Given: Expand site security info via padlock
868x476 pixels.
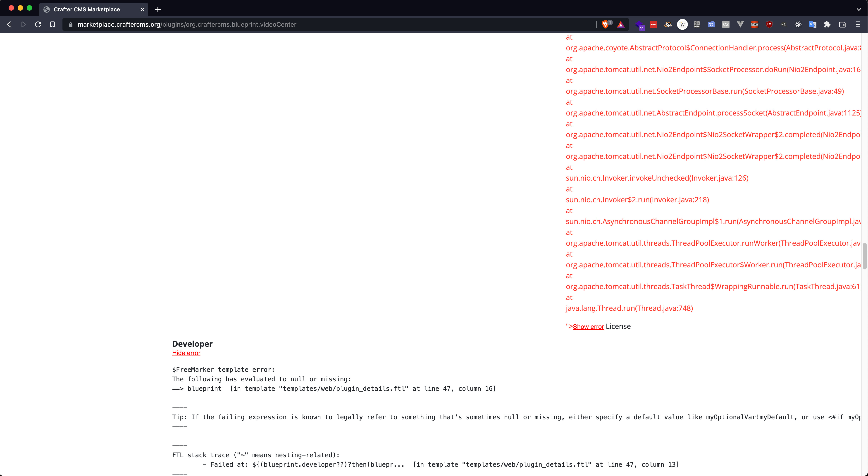Looking at the screenshot, I should click(71, 24).
